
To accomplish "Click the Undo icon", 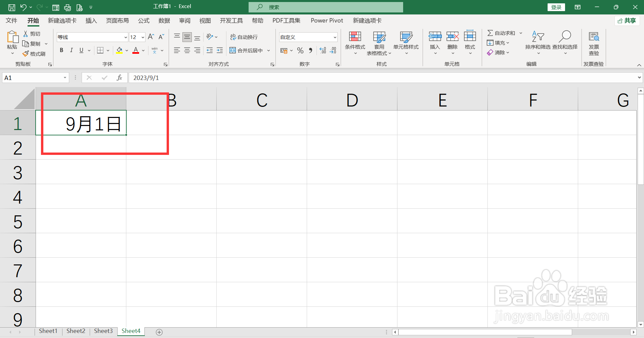I will tap(23, 7).
